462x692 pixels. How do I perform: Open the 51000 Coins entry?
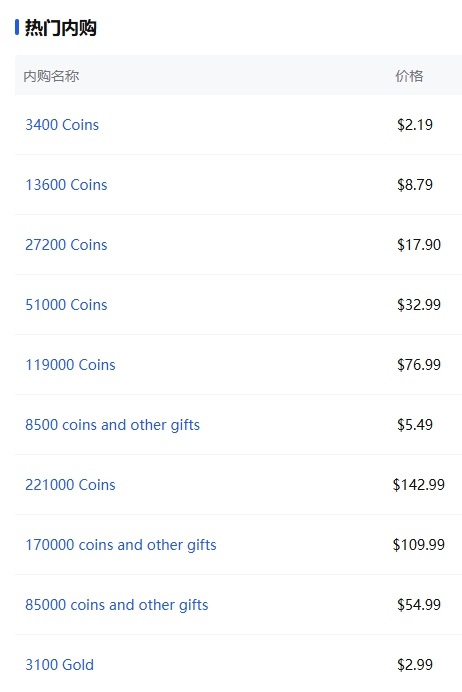pos(66,305)
